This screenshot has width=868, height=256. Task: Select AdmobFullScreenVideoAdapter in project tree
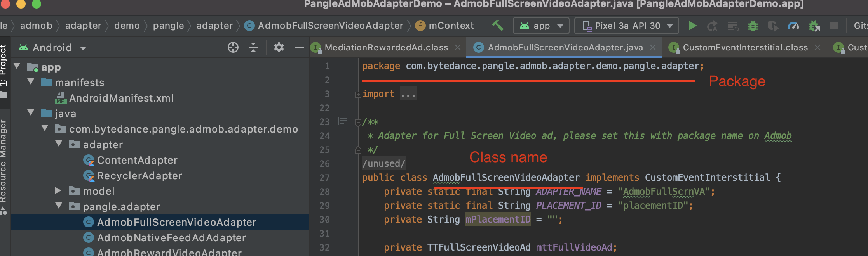(177, 222)
